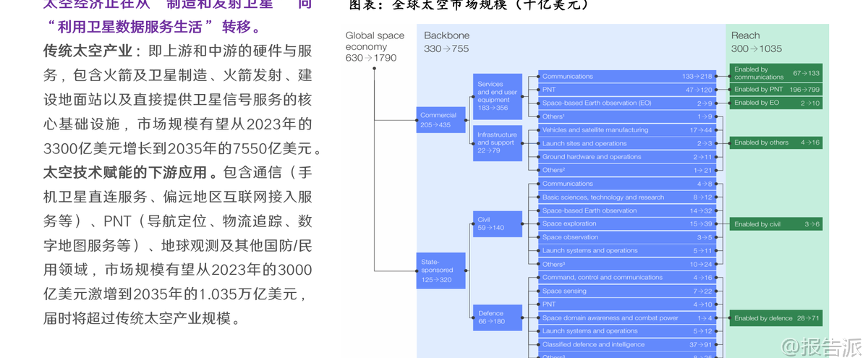868x358 pixels.
Task: Click Services and end user equipment box
Action: (x=498, y=96)
